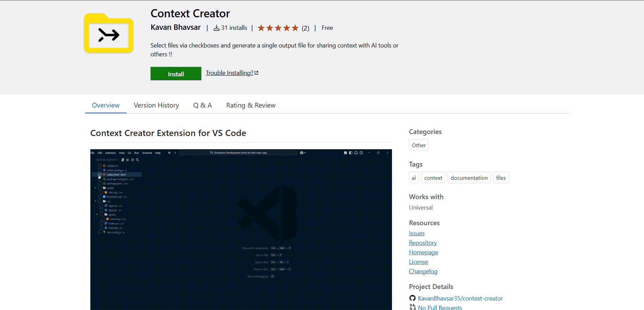Open the Changelog resource link
The width and height of the screenshot is (644, 310).
pos(423,271)
